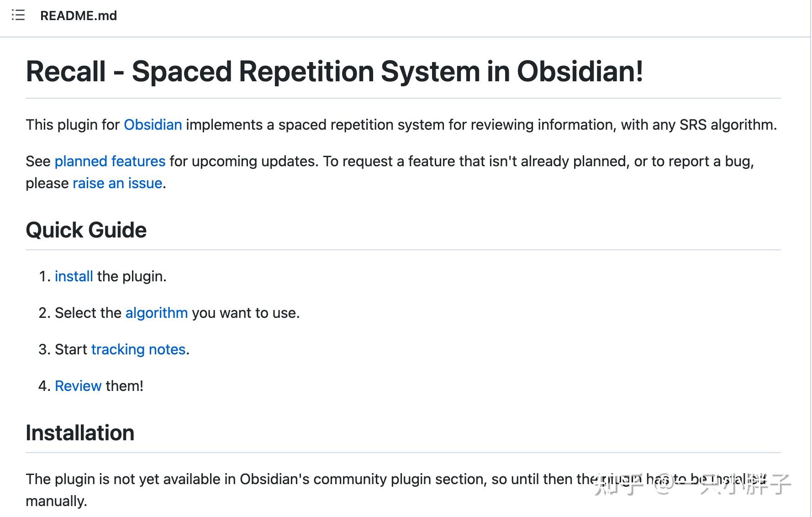Click the Zhihu watermark at bottom right
812x517 pixels.
click(692, 484)
